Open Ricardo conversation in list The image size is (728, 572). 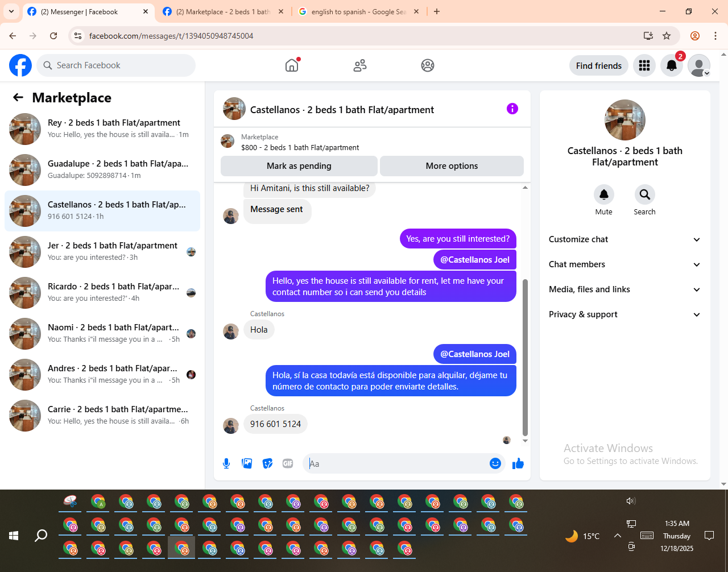pos(102,293)
